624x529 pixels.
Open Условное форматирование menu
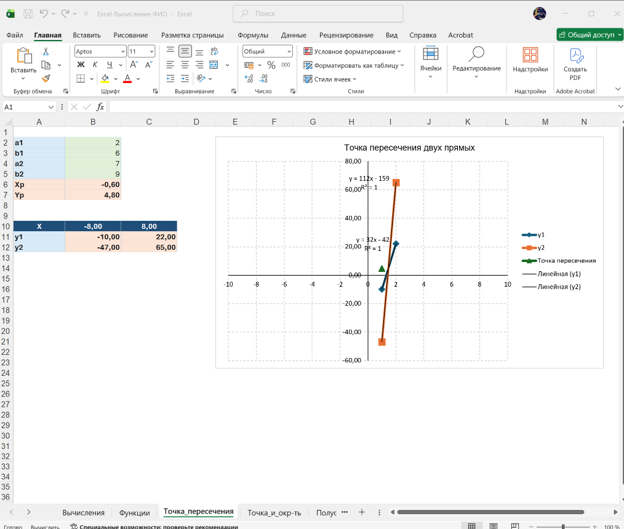pyautogui.click(x=353, y=51)
